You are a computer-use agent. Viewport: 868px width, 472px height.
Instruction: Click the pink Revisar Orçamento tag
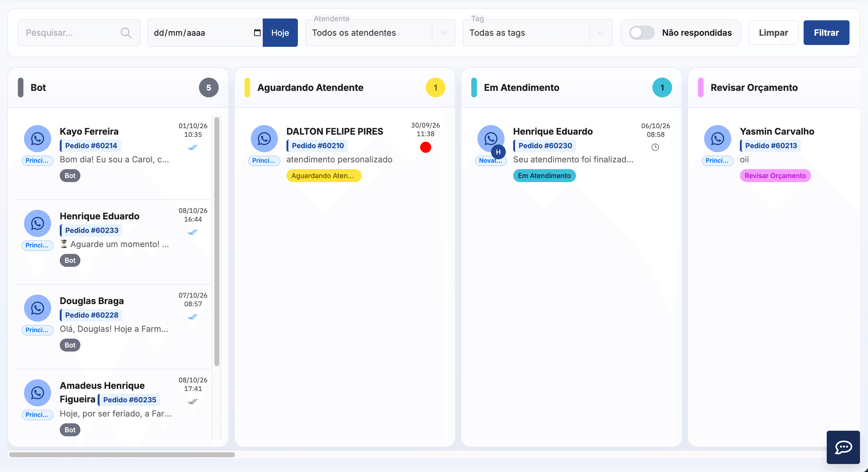(x=775, y=176)
